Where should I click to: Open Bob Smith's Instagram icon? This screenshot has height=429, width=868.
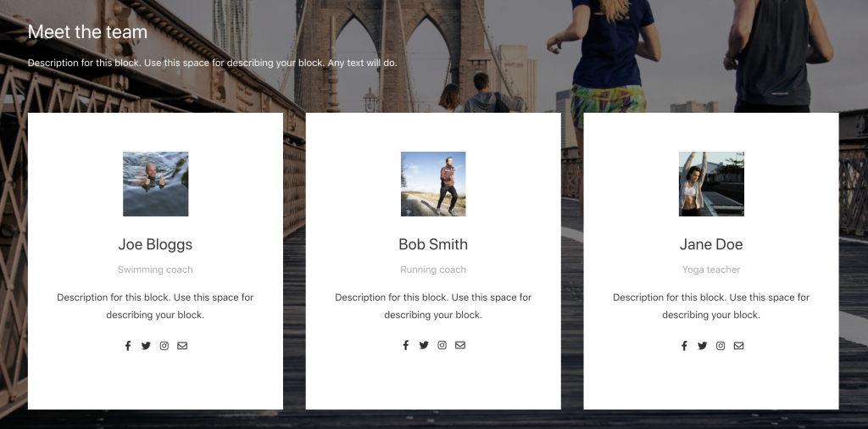[x=442, y=345]
